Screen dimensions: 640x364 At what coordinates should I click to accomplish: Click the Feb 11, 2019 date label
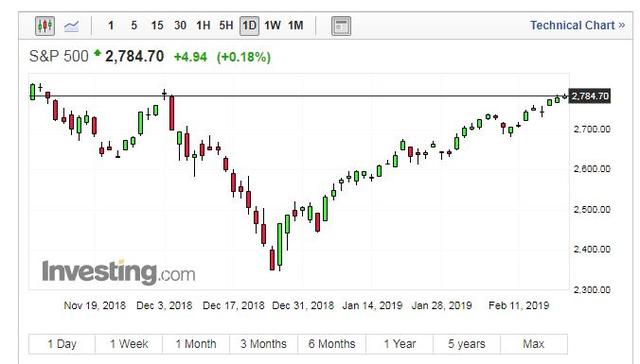point(519,306)
